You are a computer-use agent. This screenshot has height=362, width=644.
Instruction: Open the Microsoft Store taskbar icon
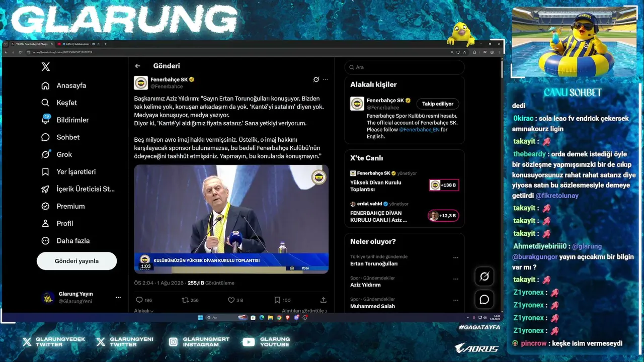tap(253, 318)
